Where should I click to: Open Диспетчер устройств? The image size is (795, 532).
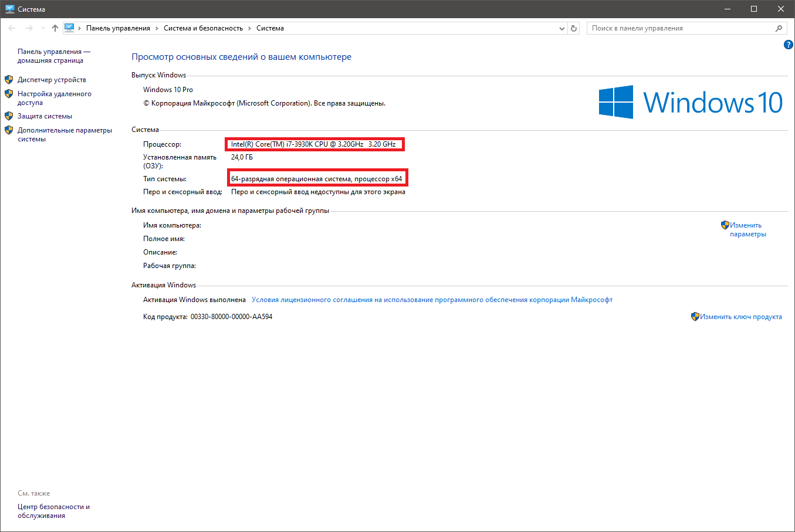[x=52, y=80]
